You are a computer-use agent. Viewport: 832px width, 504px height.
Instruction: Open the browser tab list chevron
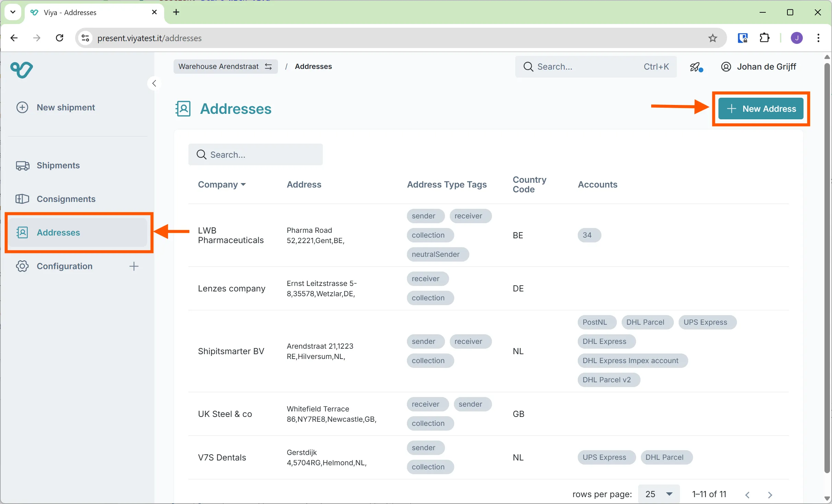13,12
